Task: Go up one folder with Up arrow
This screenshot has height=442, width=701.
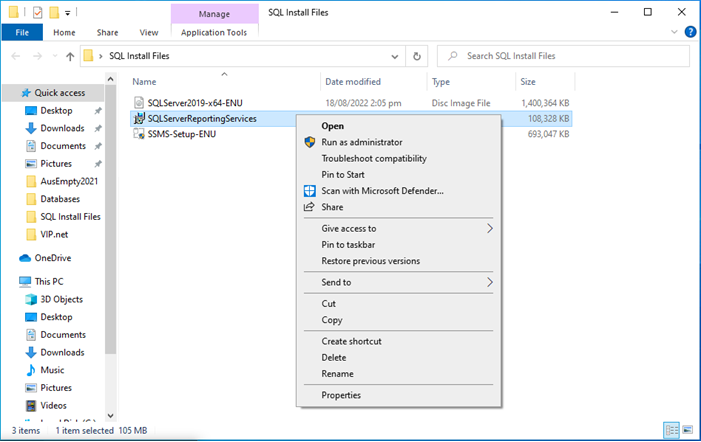Action: pyautogui.click(x=70, y=56)
